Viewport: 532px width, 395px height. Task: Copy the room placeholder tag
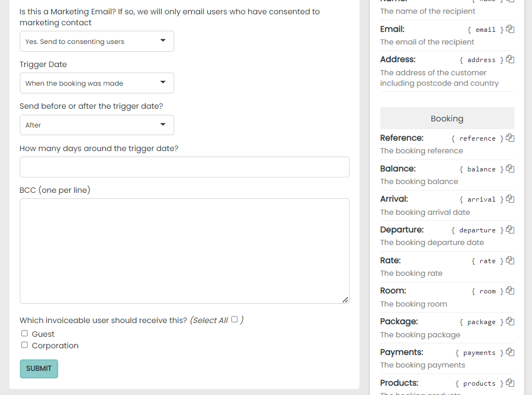click(510, 291)
